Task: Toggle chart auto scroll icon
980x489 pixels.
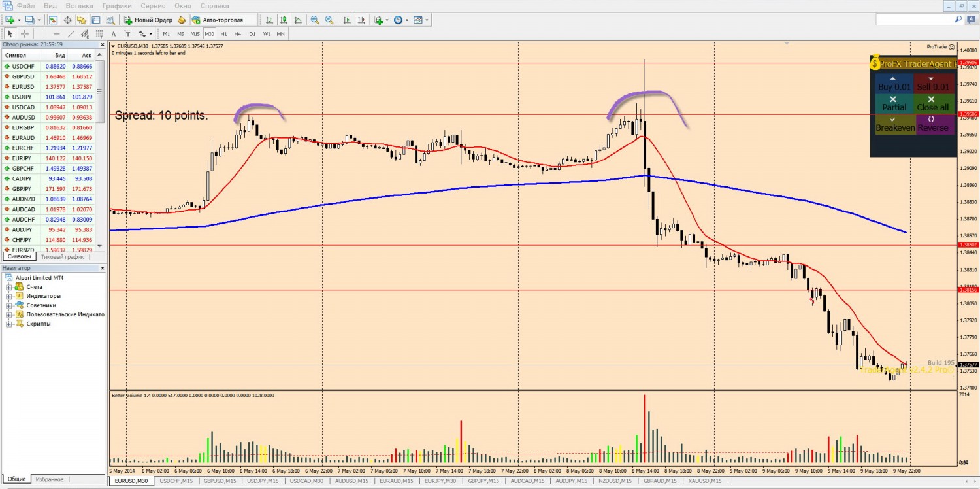Action: (x=347, y=20)
